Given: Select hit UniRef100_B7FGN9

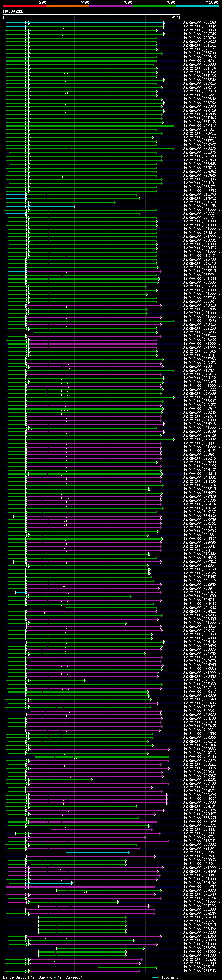Looking at the screenshot, I should 199,156.
